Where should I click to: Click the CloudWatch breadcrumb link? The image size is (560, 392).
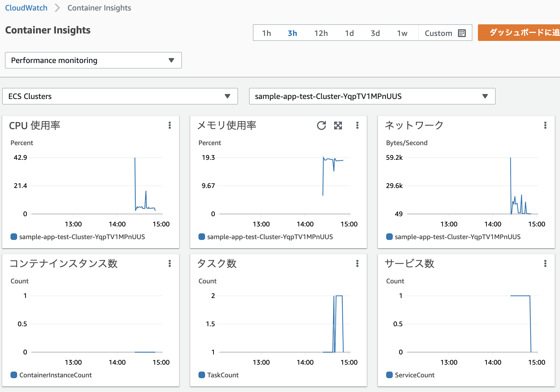pyautogui.click(x=26, y=7)
